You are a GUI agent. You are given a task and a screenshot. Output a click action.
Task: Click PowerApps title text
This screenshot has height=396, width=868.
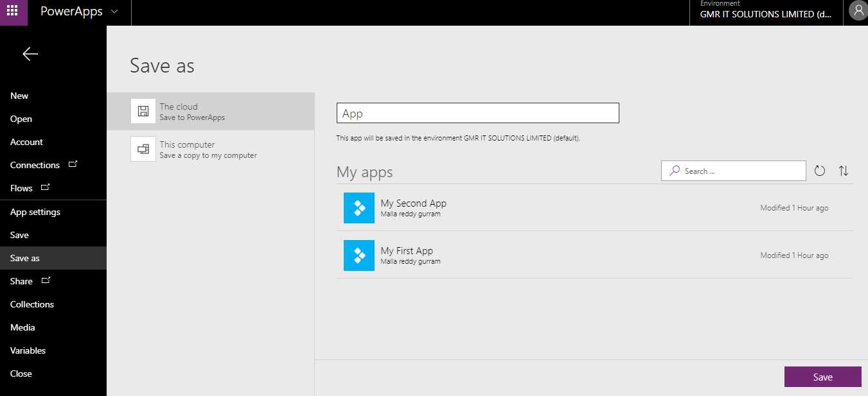(71, 12)
